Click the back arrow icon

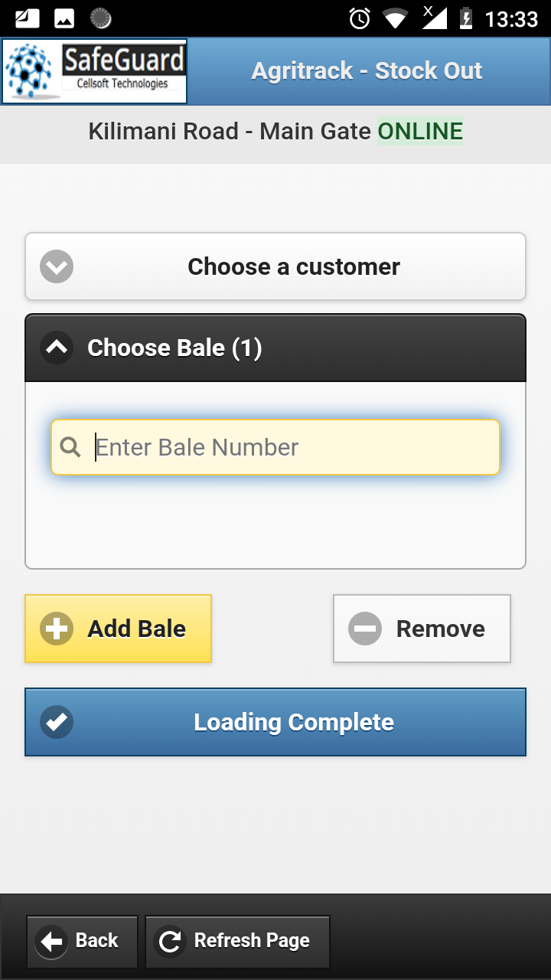(52, 941)
